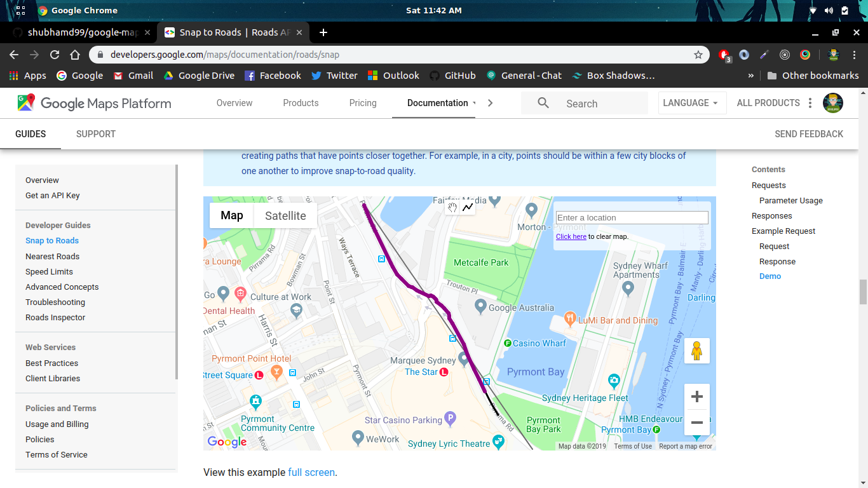Jump to Example Request in contents
Image resolution: width=868 pixels, height=488 pixels.
783,231
